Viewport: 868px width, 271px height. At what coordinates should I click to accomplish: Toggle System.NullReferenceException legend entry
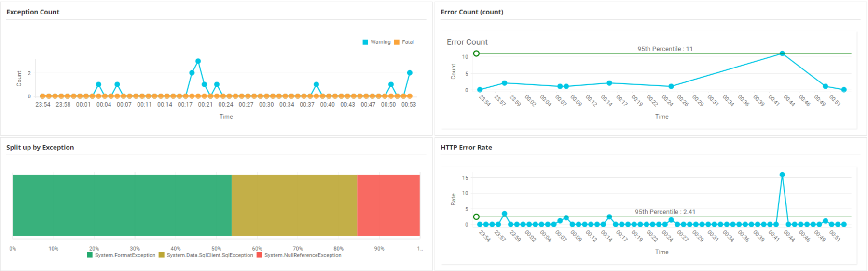[299, 255]
